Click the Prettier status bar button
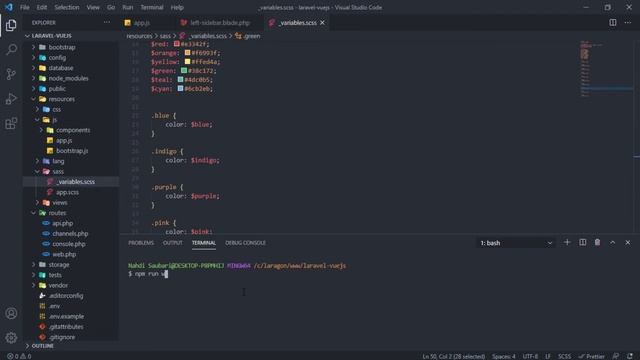 pos(591,356)
